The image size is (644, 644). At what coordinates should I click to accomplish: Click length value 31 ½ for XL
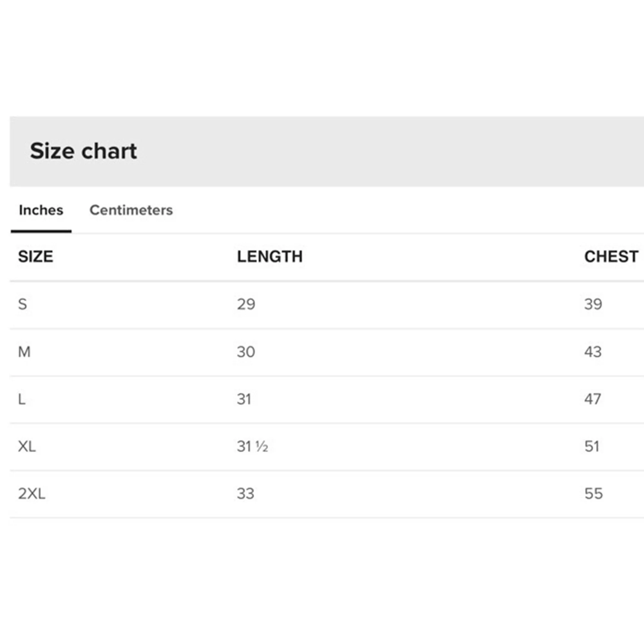pos(252,446)
